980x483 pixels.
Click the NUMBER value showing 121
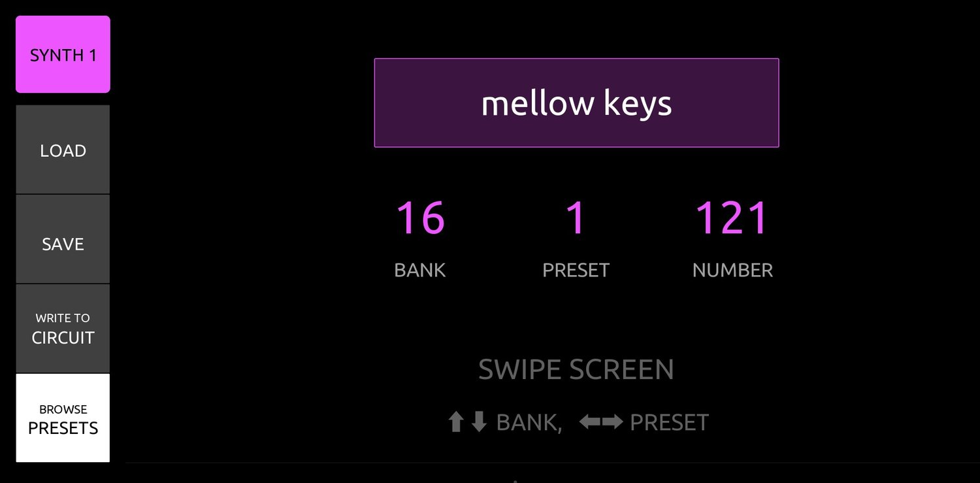pyautogui.click(x=732, y=218)
